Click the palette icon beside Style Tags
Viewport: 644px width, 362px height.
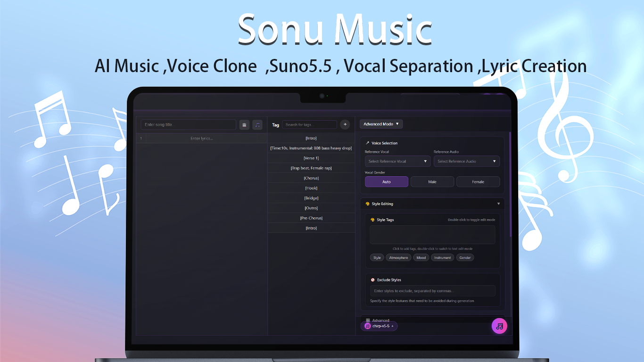coord(372,220)
